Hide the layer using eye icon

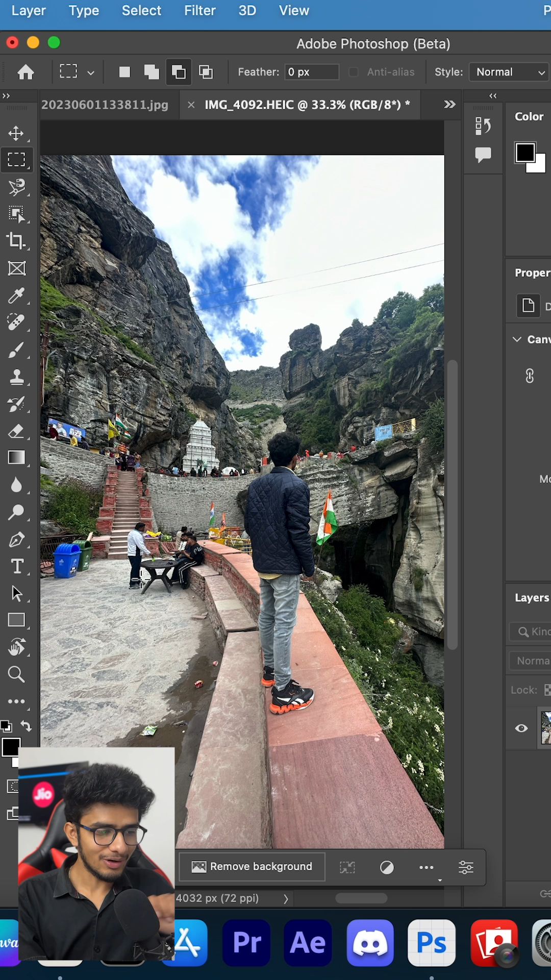[x=521, y=728]
